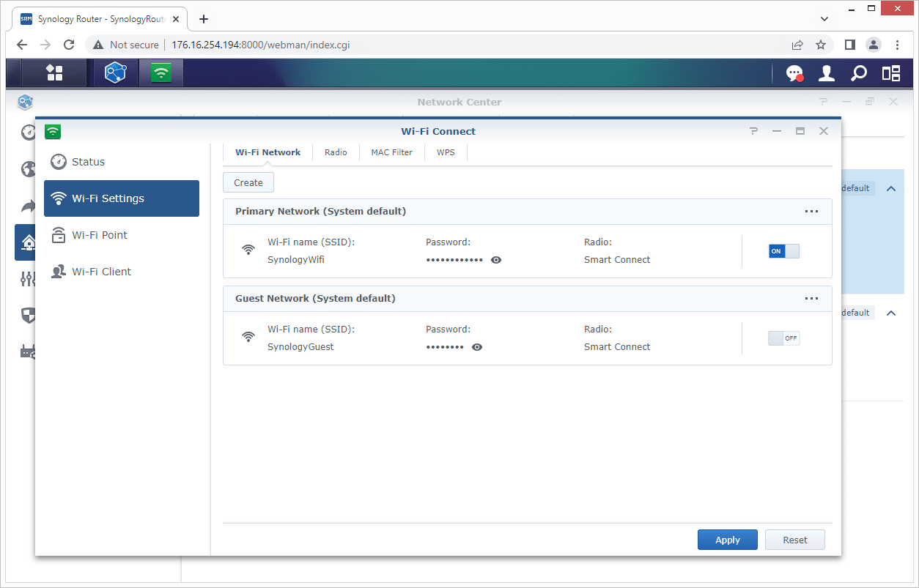
Task: Open the Chrome profile avatar
Action: (874, 45)
